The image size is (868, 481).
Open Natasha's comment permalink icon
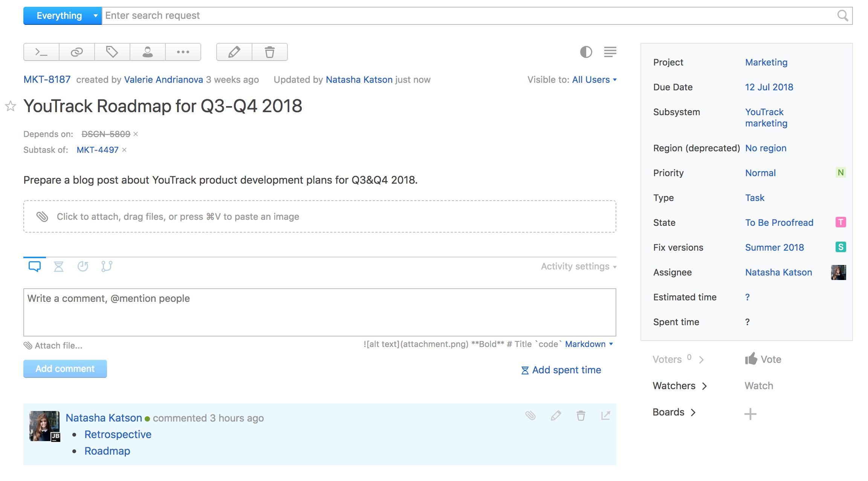[606, 416]
